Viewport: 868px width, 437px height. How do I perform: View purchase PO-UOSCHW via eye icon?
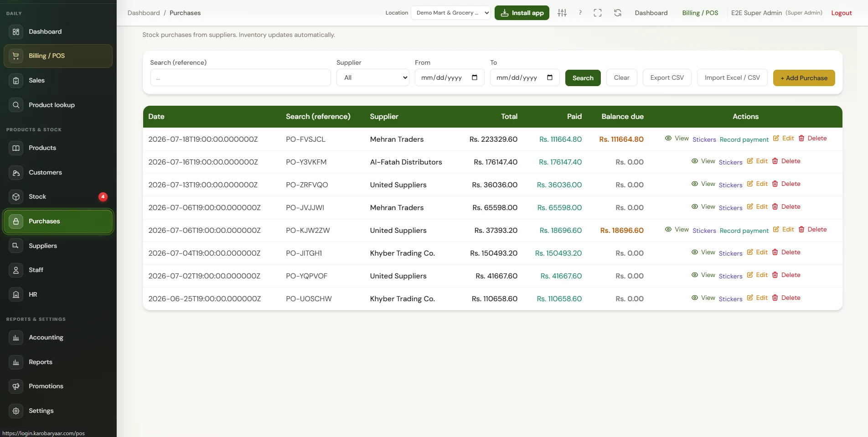point(695,298)
